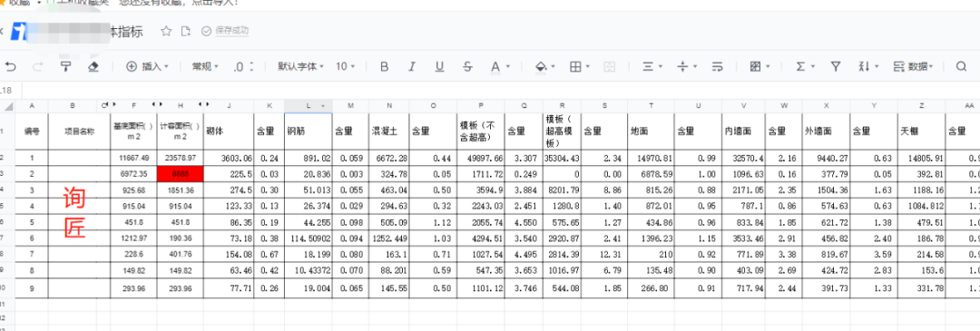Toggle the Wrap text icon
Screen dimensions: 980x331
point(718,66)
